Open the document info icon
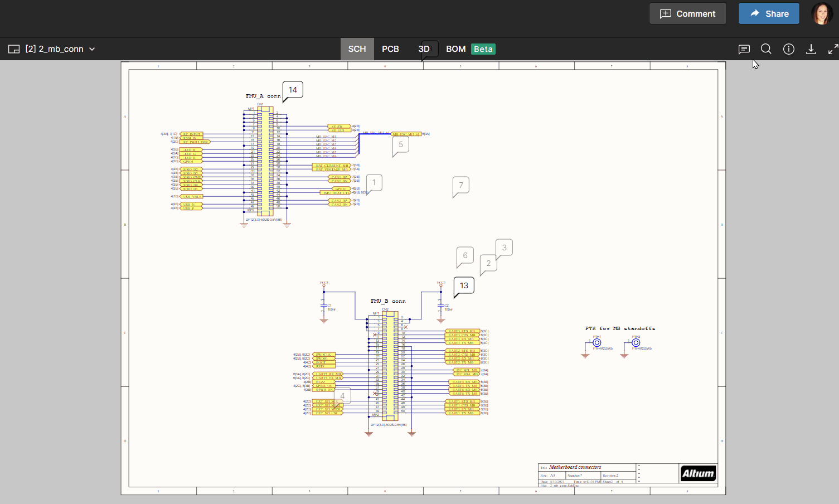The image size is (839, 504). (788, 49)
